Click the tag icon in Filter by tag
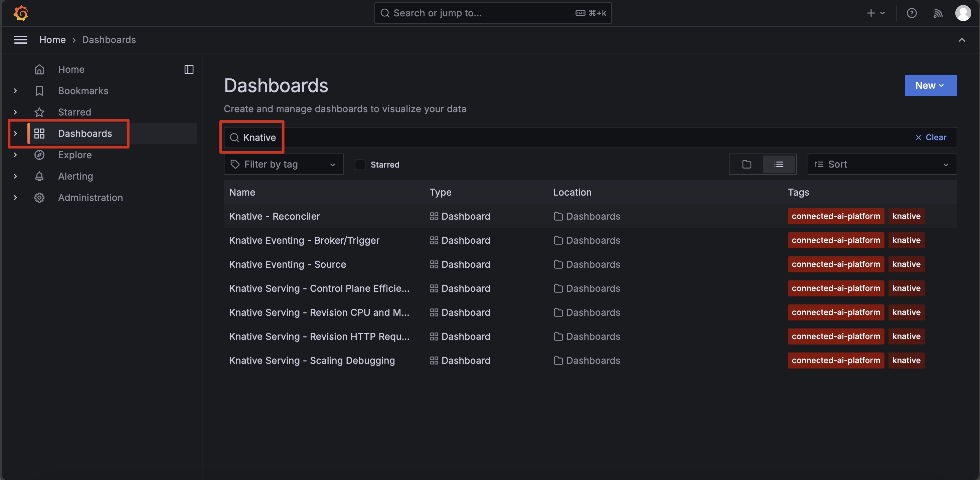 pyautogui.click(x=235, y=164)
